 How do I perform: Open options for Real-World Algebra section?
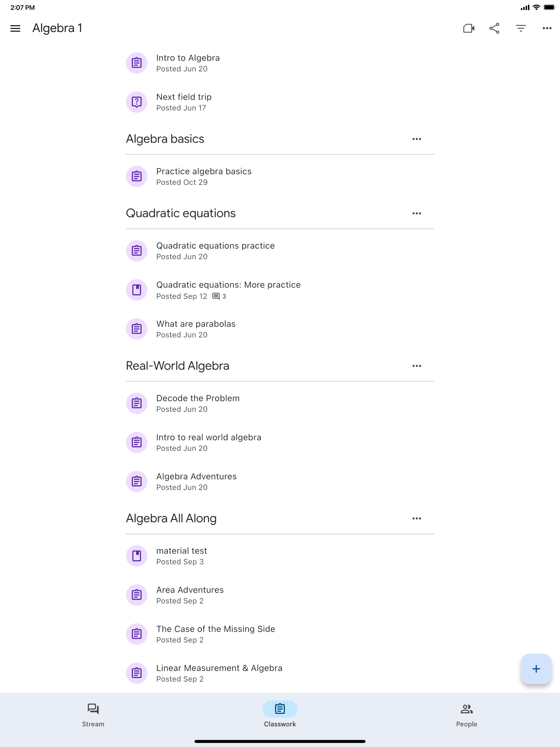pyautogui.click(x=417, y=365)
